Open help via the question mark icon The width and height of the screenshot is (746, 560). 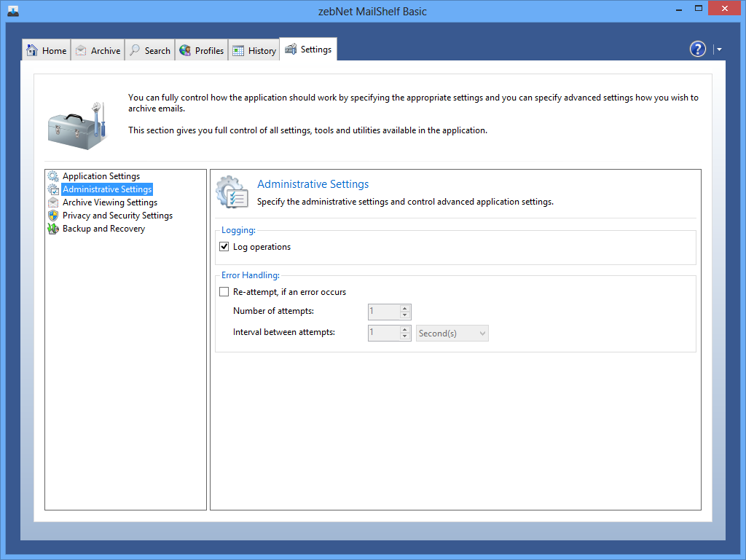tap(698, 49)
